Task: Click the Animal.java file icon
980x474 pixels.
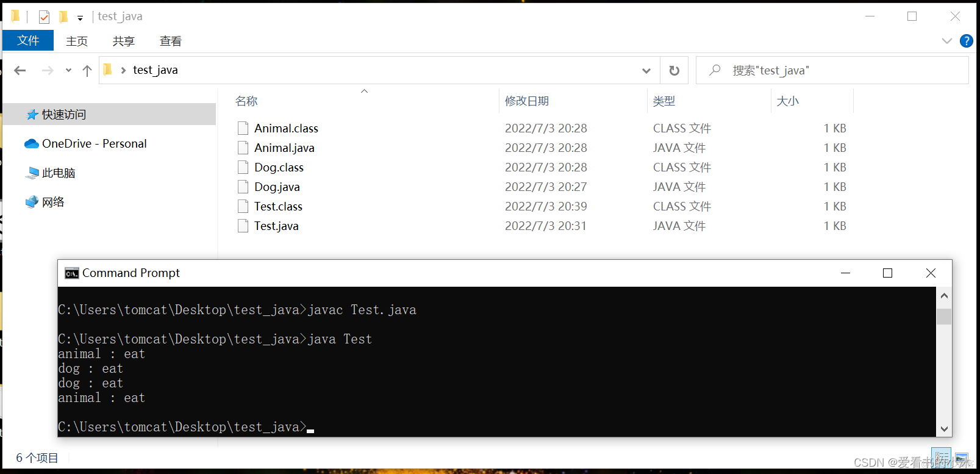Action: 243,148
